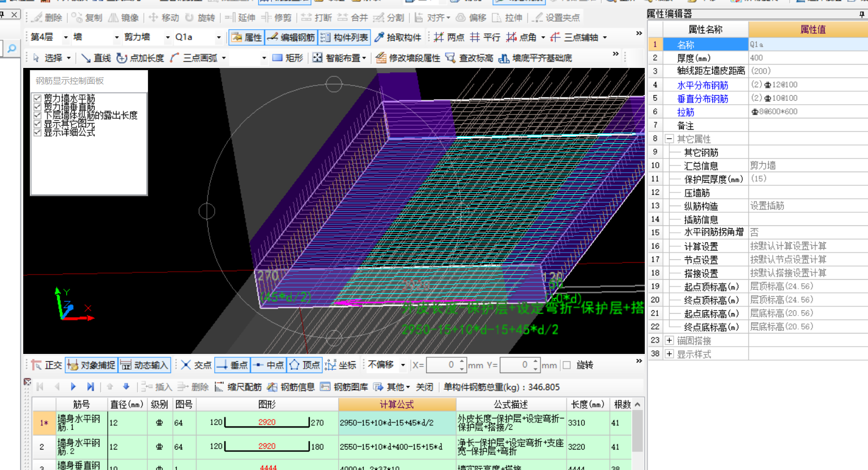The image size is (868, 470).
Task: Go to next rebar record arrow
Action: tap(73, 387)
